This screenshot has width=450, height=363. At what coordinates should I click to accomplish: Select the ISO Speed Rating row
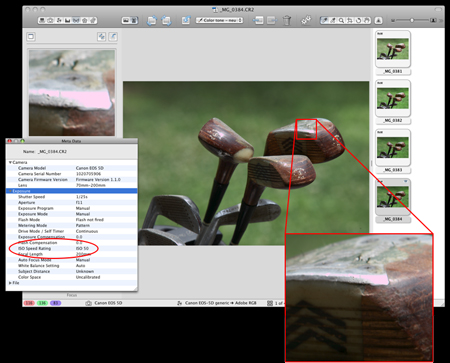tap(72, 248)
